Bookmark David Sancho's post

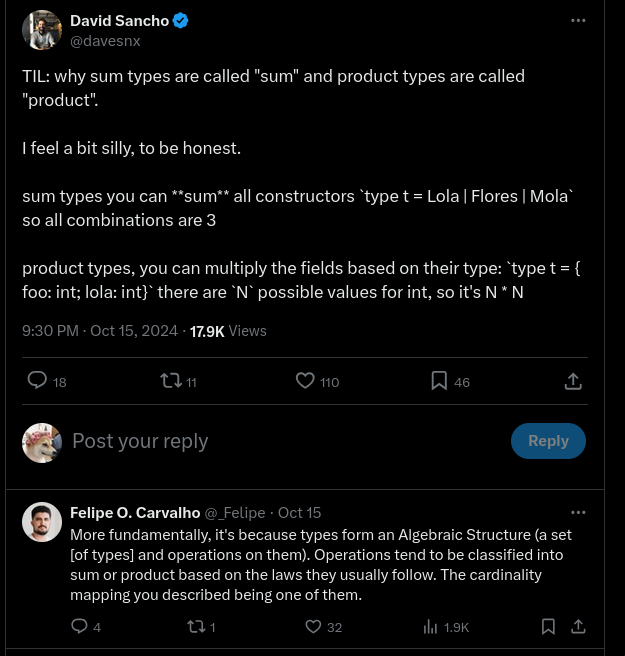439,381
